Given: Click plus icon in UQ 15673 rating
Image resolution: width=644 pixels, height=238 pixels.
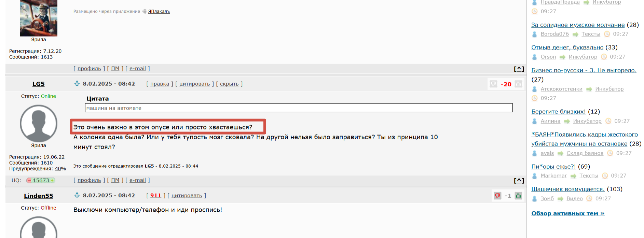Looking at the screenshot, I should pyautogui.click(x=52, y=180).
